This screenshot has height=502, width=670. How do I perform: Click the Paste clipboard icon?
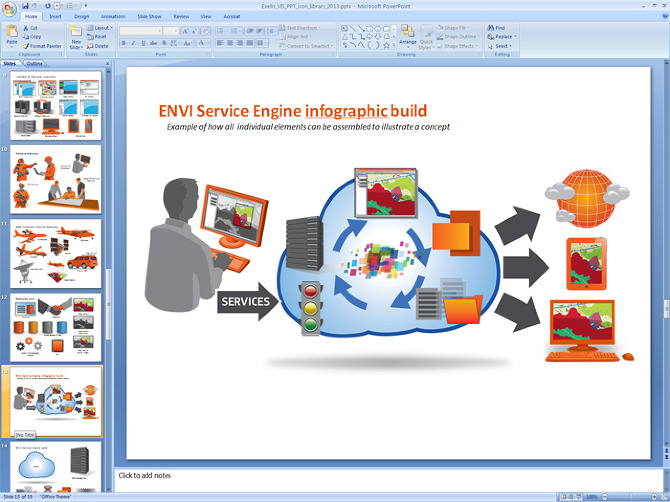click(12, 31)
